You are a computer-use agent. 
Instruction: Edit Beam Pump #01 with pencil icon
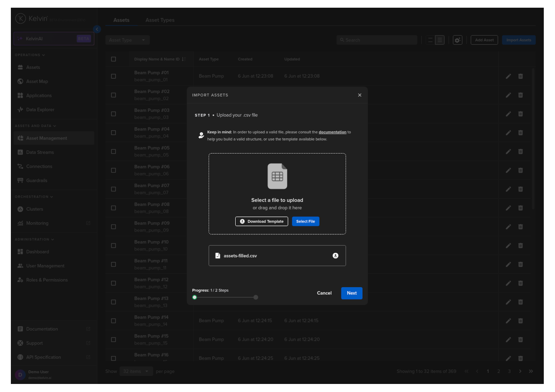[508, 76]
